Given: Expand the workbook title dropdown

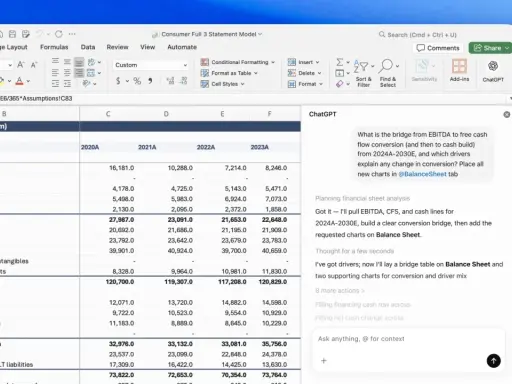Looking at the screenshot, I should (x=260, y=34).
